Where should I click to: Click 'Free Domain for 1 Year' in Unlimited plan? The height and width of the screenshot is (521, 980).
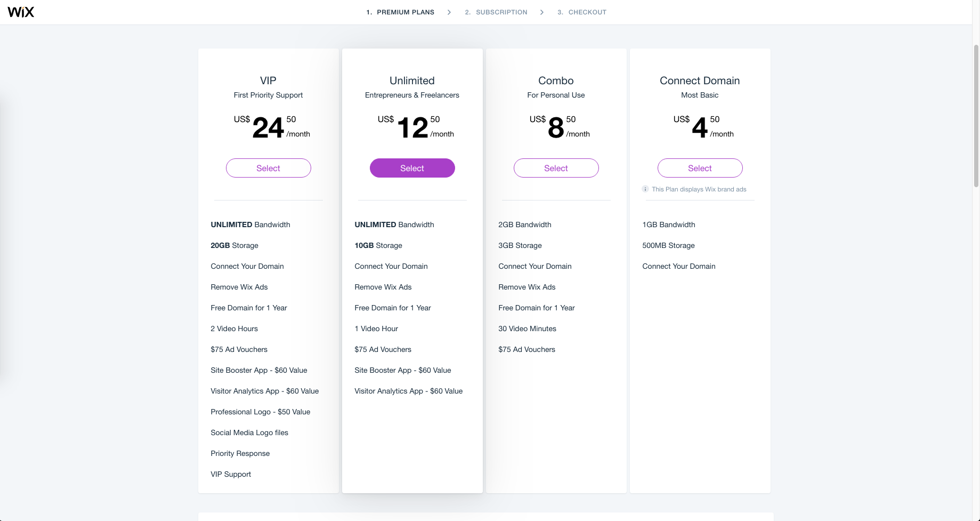click(x=393, y=308)
